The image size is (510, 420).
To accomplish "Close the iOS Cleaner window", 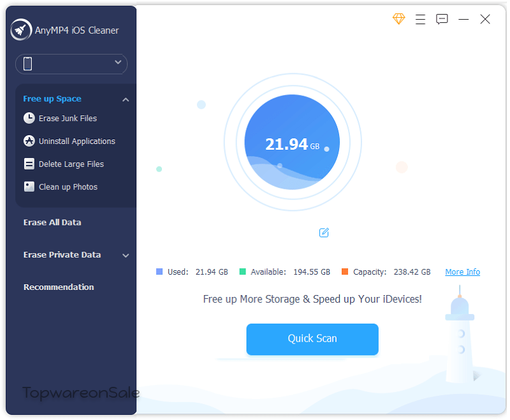I will (485, 19).
